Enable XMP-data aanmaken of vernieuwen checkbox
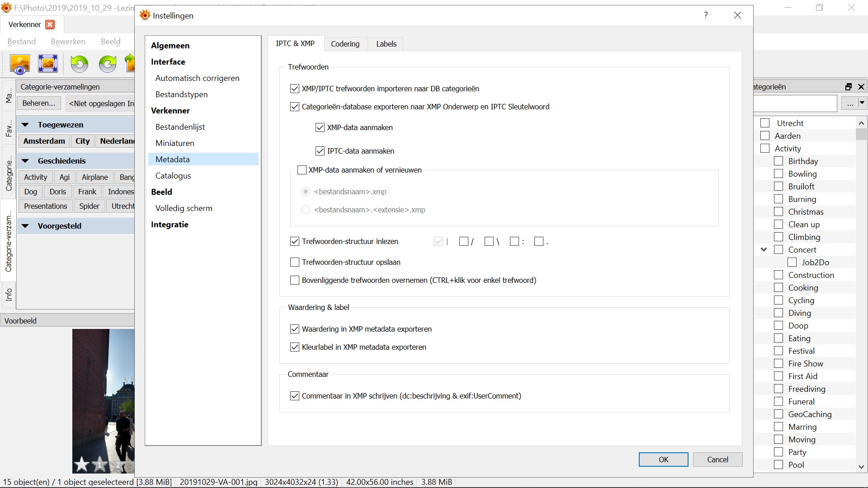The height and width of the screenshot is (488, 868). coord(302,170)
